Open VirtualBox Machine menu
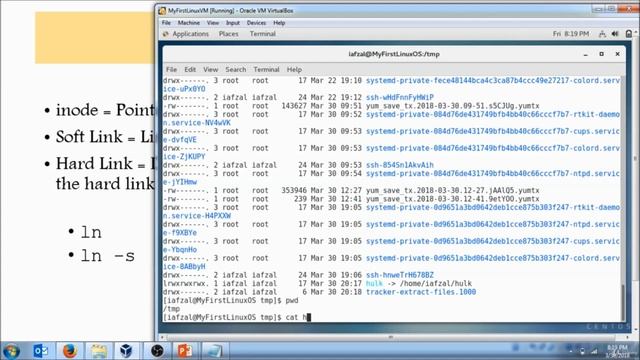This screenshot has width=640, height=360. (189, 23)
